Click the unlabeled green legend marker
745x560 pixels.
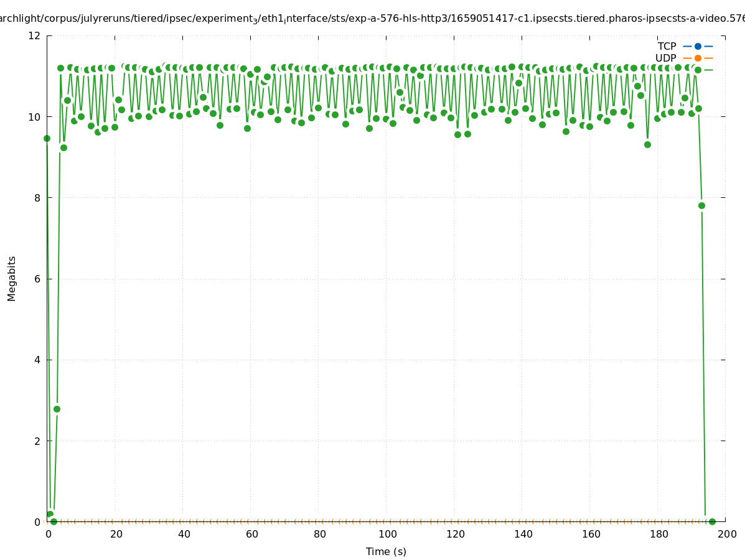click(x=698, y=70)
